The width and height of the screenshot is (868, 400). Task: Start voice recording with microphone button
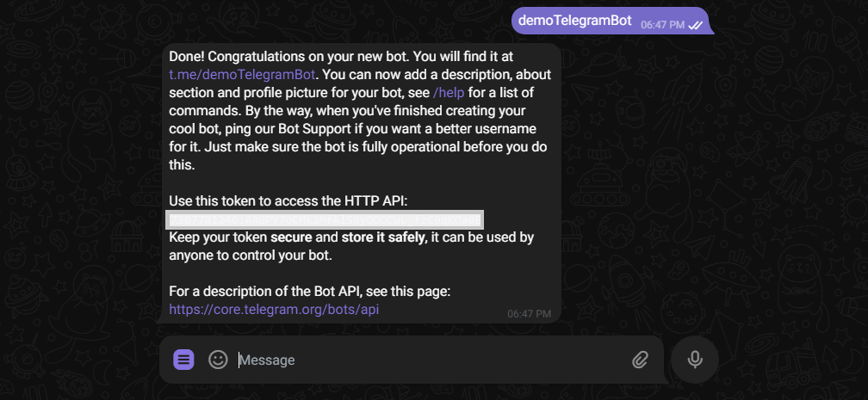(x=695, y=360)
